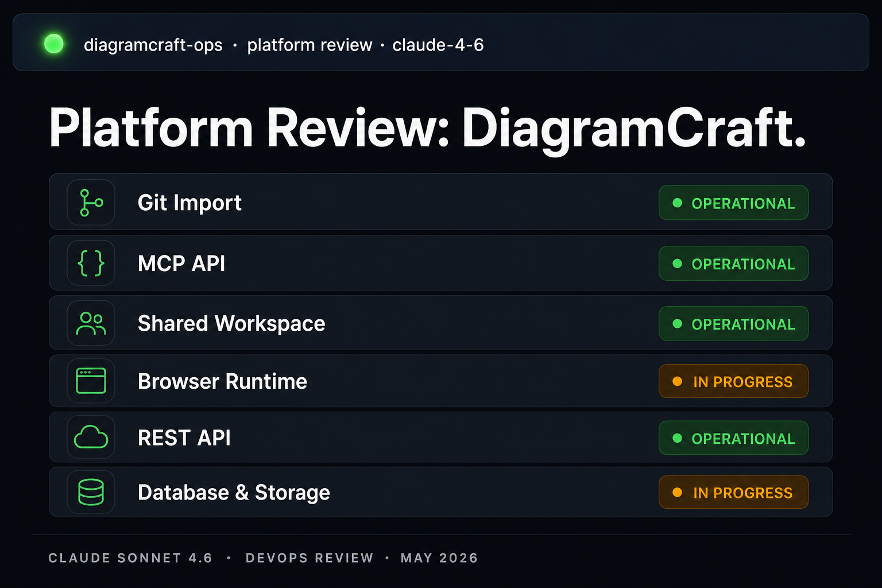Click the Browser Runtime window icon
The height and width of the screenshot is (588, 882).
pos(91,381)
